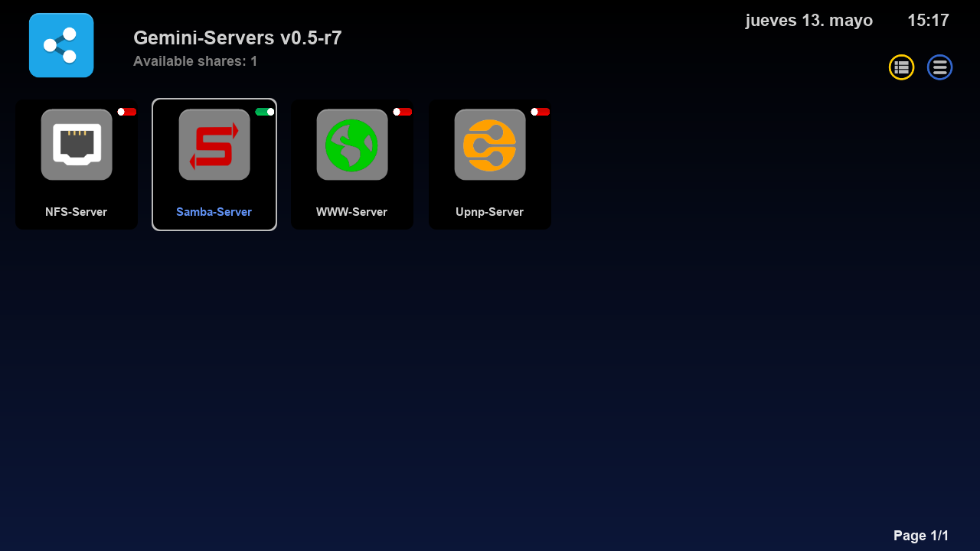Screen dimensions: 980x551
Task: Switch on the Upnp-Server toggle
Action: pyautogui.click(x=541, y=112)
